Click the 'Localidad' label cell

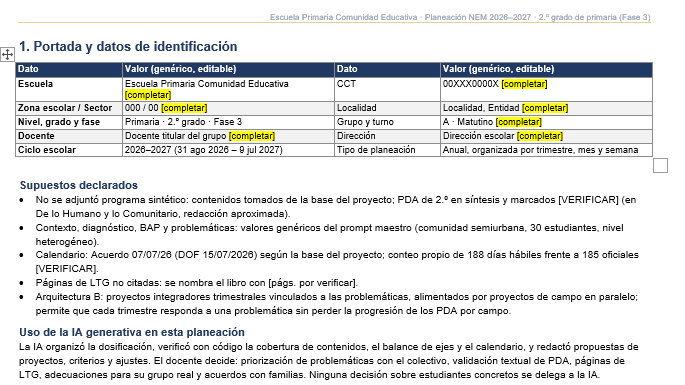(x=387, y=108)
